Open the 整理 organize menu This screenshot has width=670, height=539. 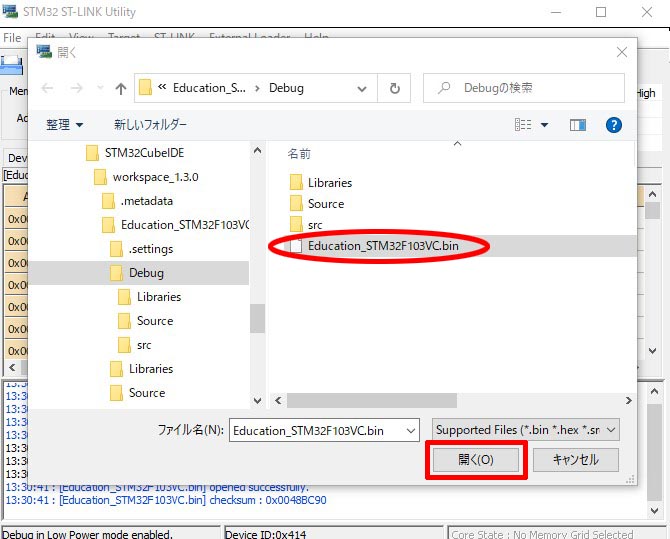click(64, 125)
